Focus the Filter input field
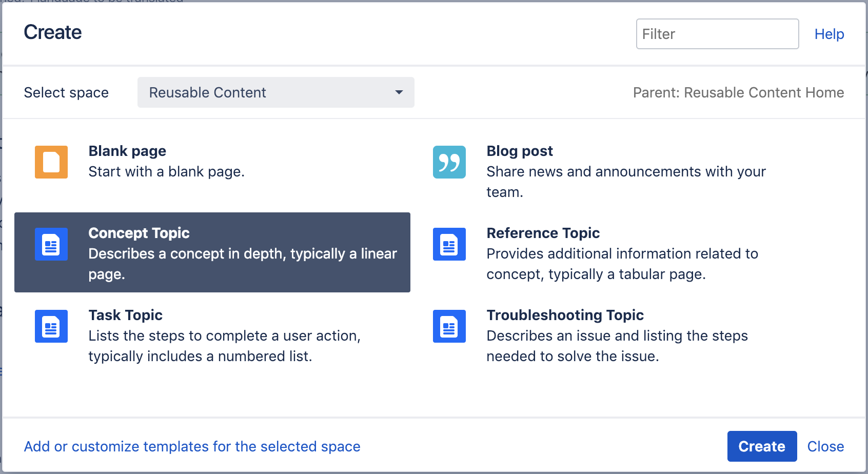Screen dimensions: 868x474 coord(717,34)
